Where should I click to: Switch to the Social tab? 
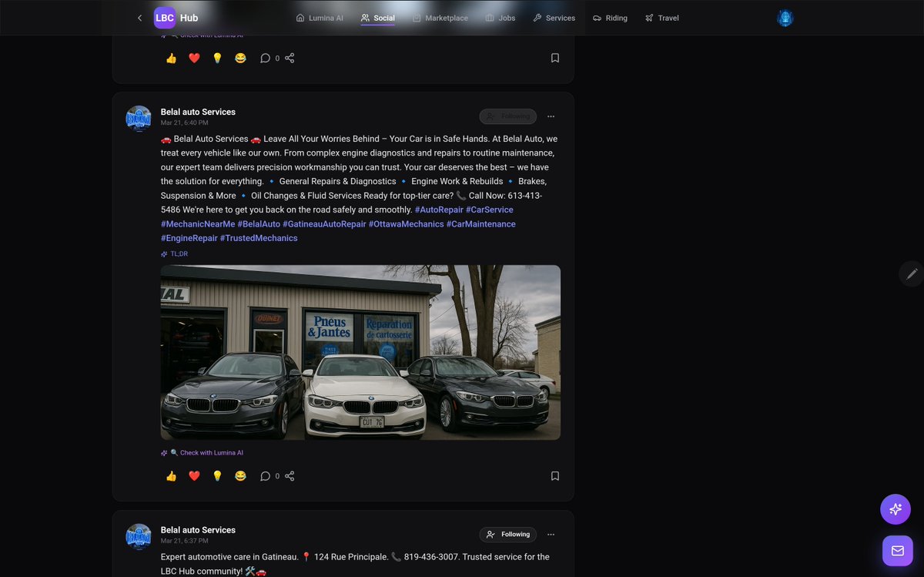tap(377, 18)
